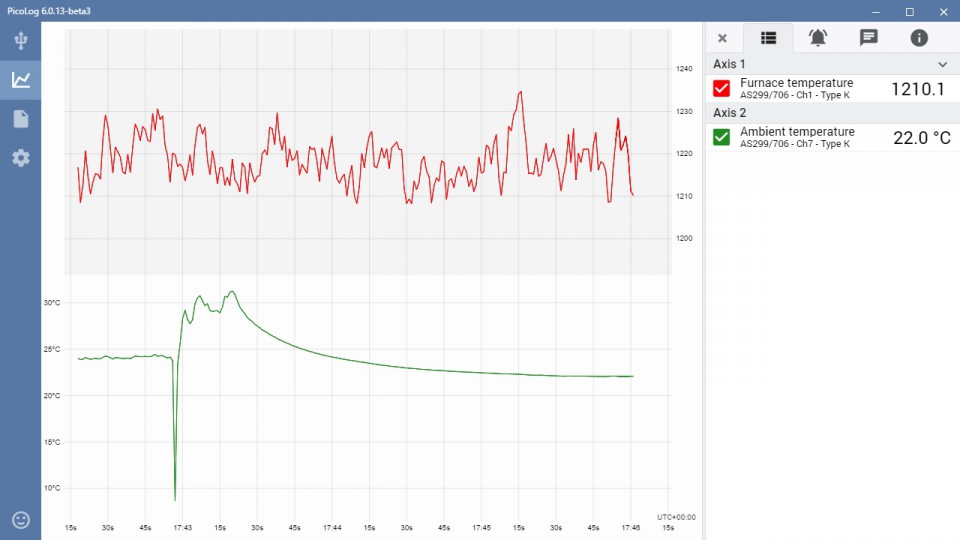Image resolution: width=960 pixels, height=540 pixels.
Task: Click the smiley feedback icon
Action: (21, 519)
